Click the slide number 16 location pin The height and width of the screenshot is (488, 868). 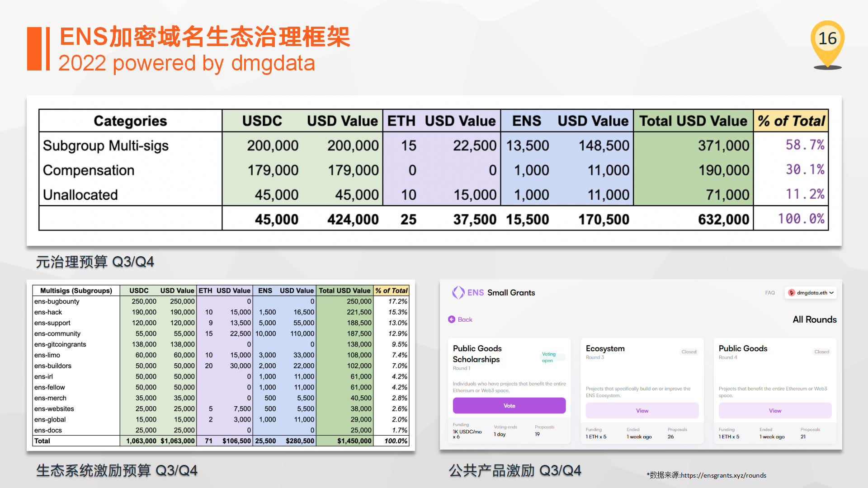click(x=828, y=44)
